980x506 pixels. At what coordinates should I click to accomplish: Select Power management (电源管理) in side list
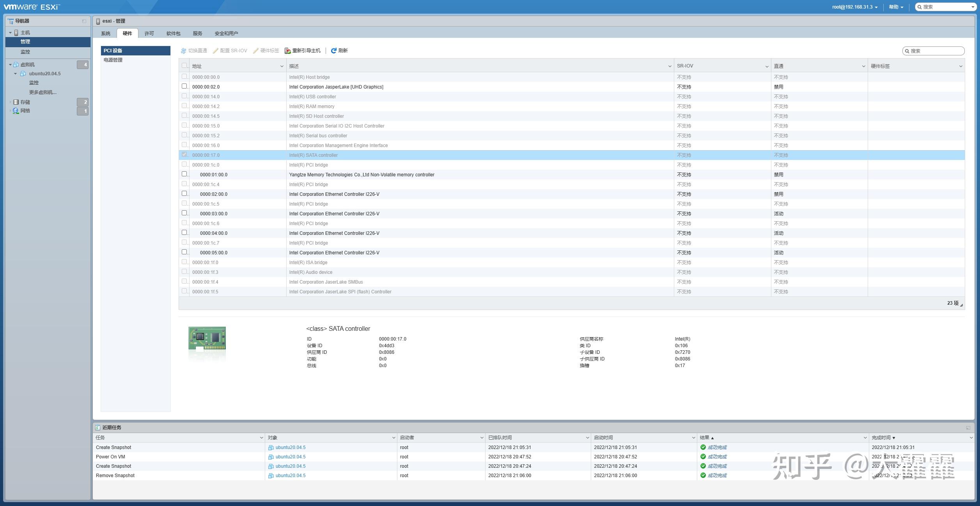(x=135, y=60)
